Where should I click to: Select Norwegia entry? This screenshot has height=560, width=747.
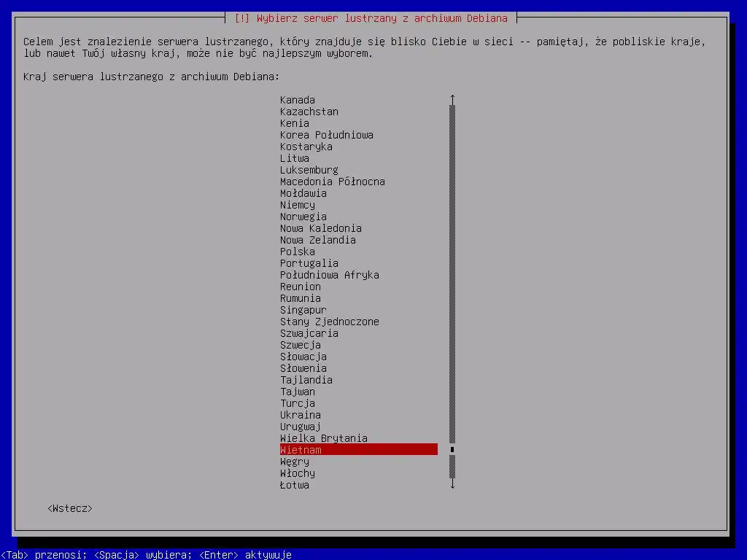(x=359, y=217)
